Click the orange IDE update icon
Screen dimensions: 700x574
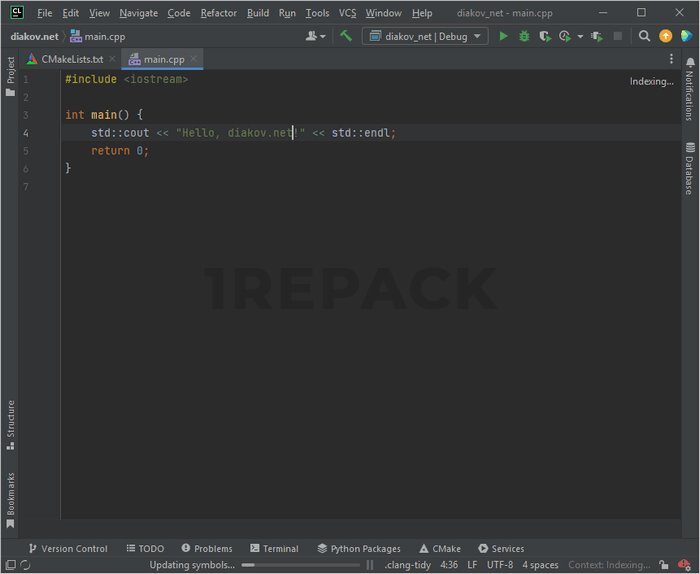[666, 36]
